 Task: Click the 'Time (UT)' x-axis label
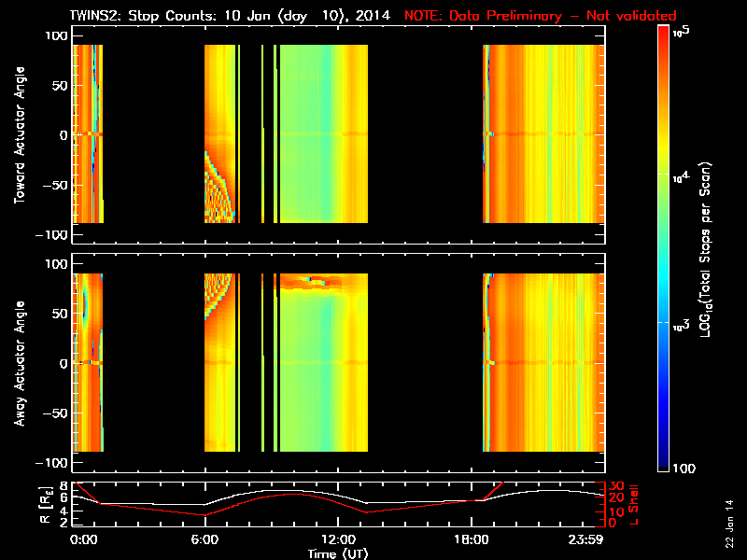point(338,553)
